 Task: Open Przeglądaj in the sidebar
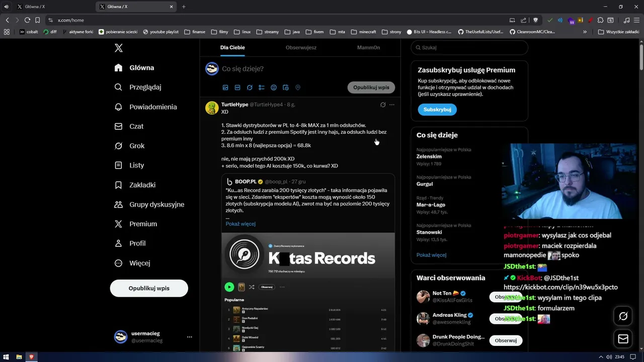[x=138, y=87]
